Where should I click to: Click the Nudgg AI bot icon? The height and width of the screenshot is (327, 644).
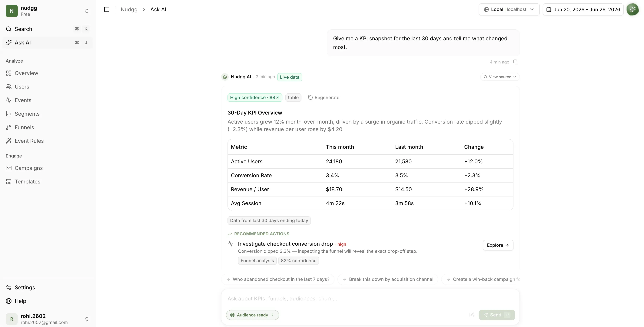tap(225, 77)
